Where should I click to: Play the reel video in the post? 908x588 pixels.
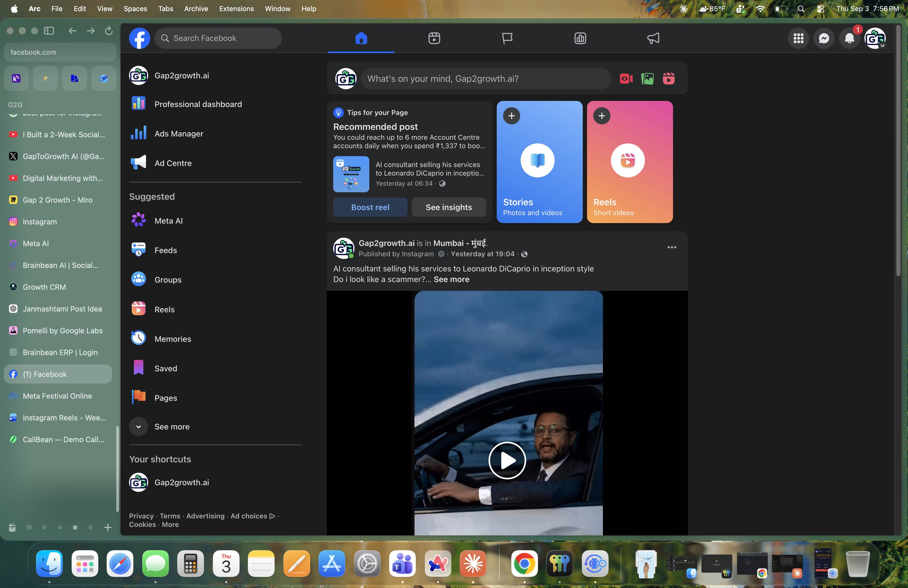point(507,460)
